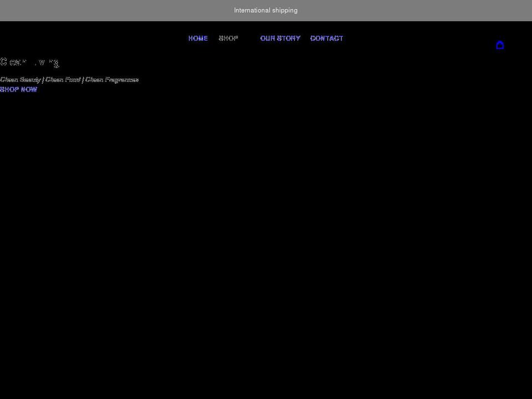Screen dimensions: 532x399
Task: Go to the HOME menu item
Action: pos(198,38)
